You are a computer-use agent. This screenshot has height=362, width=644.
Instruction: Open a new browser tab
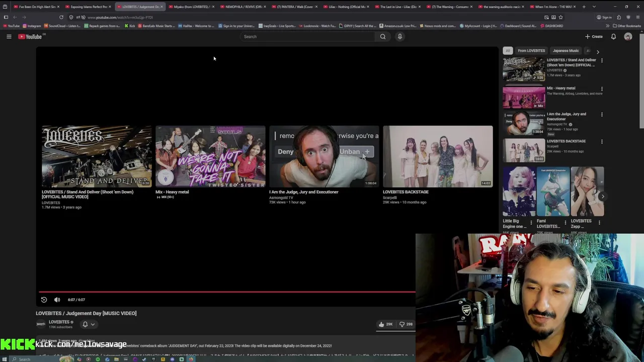(x=584, y=7)
